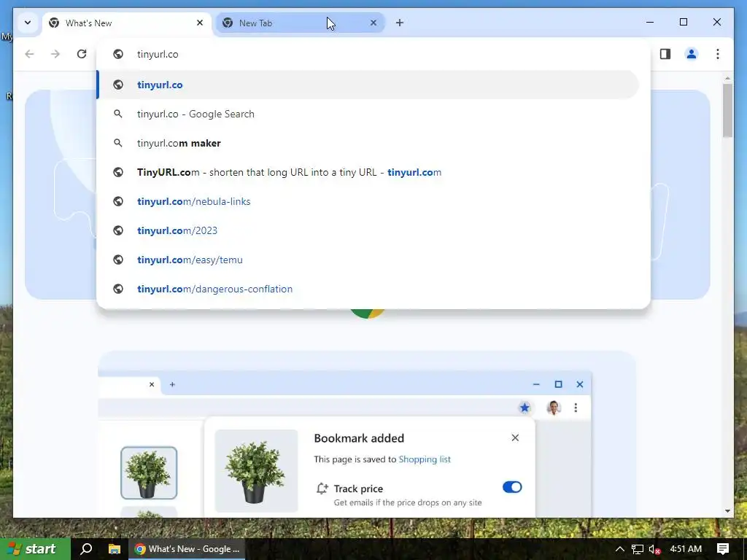Reload the current page
The width and height of the screenshot is (747, 560).
82,54
